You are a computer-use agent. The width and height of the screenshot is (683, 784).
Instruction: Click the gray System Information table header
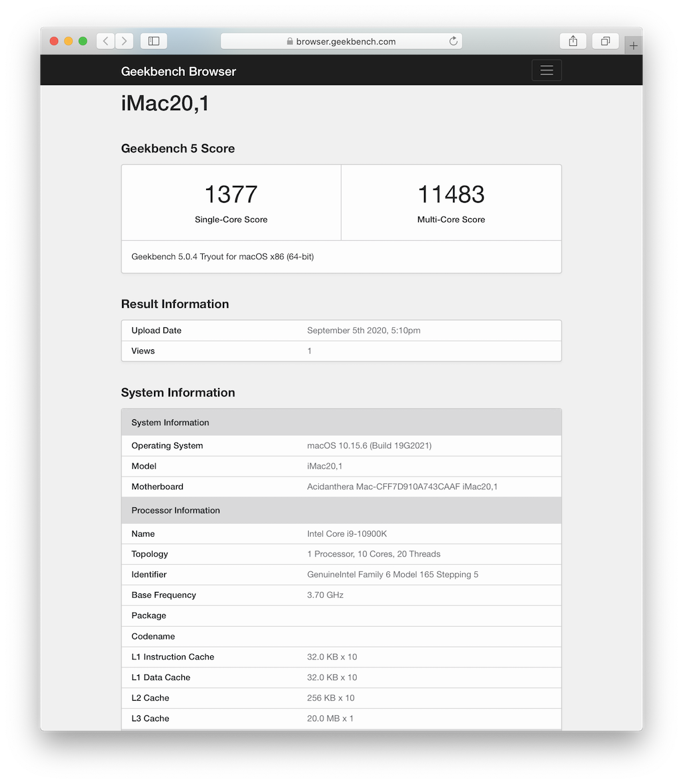pos(341,423)
